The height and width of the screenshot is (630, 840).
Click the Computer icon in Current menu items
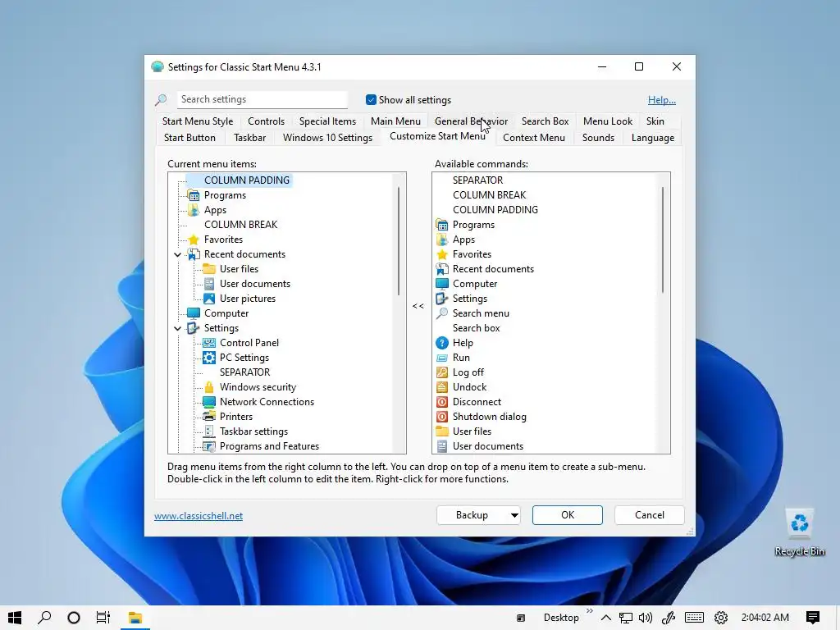[194, 313]
